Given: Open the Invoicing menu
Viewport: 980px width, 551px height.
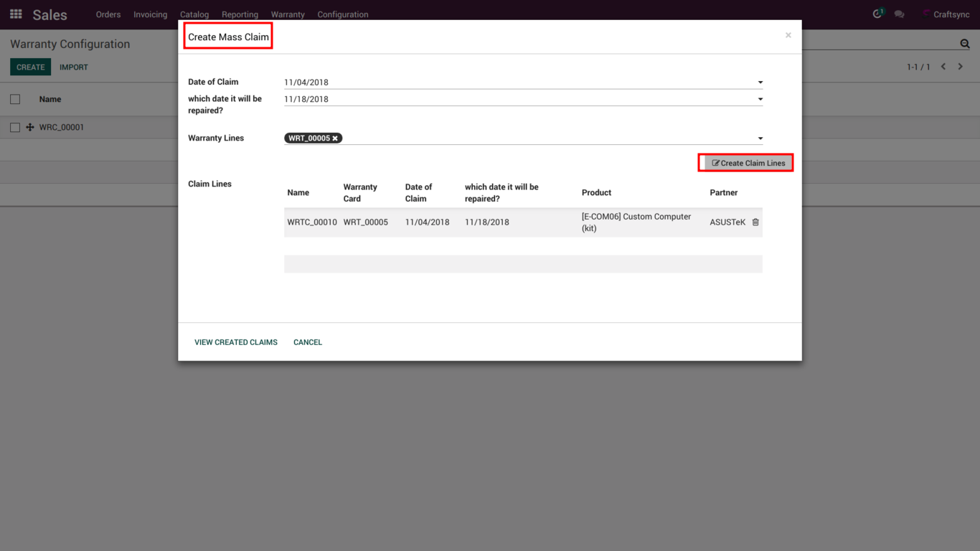Looking at the screenshot, I should click(x=150, y=14).
